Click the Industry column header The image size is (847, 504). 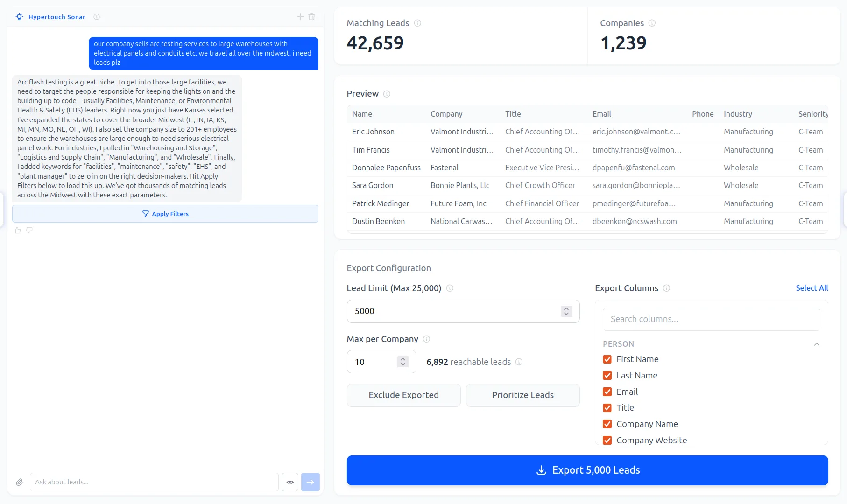[738, 114]
